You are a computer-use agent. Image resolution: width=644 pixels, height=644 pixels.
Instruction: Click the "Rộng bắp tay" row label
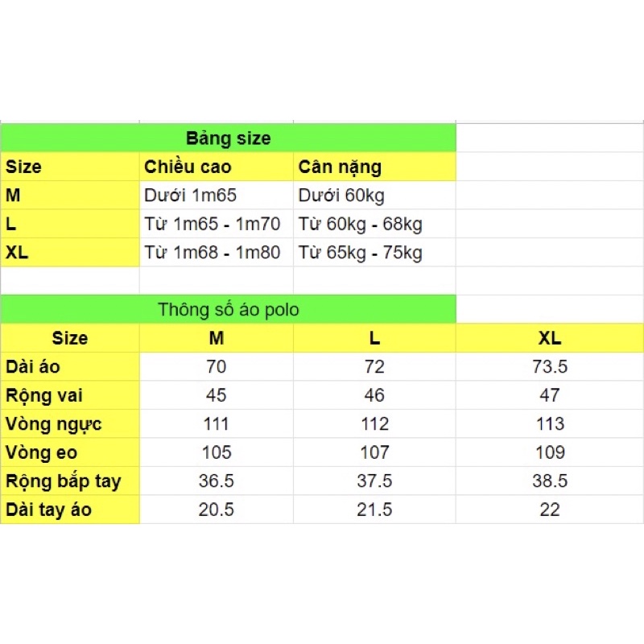pos(64,481)
